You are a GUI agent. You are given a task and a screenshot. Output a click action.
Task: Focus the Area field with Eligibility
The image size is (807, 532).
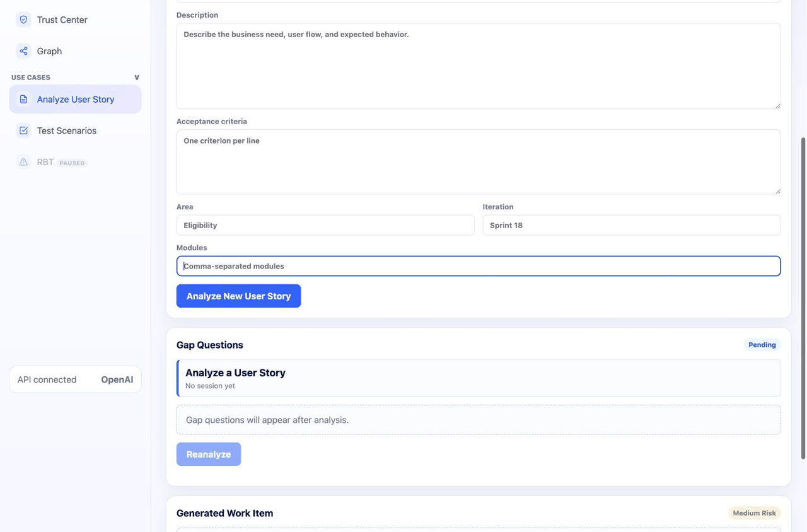tap(325, 225)
